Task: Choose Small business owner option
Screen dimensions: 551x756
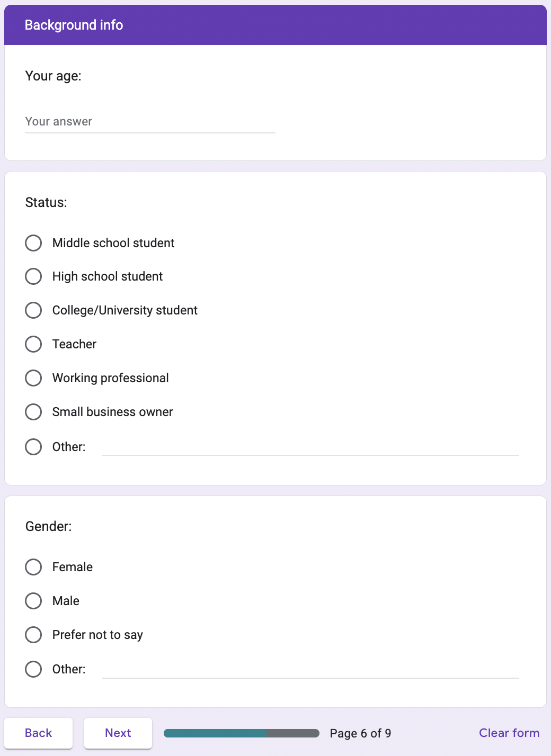Action: [33, 412]
